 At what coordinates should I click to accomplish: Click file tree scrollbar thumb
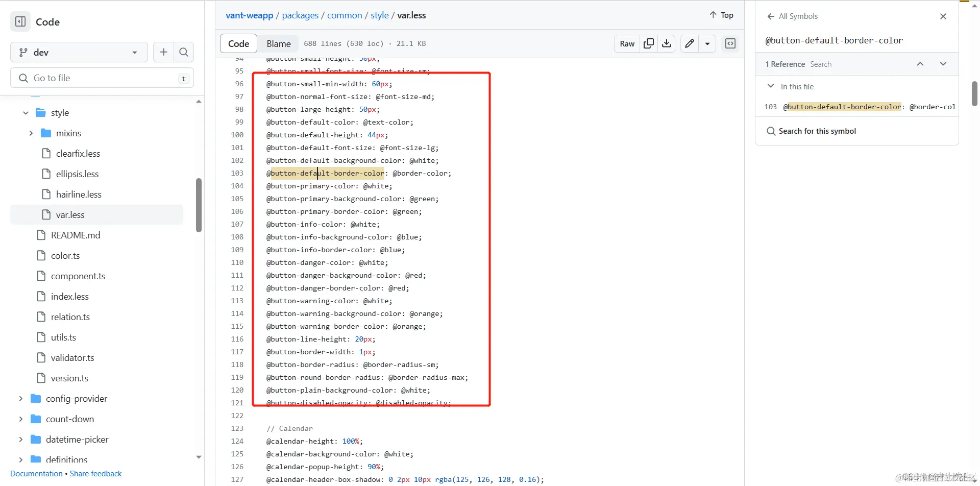click(199, 205)
